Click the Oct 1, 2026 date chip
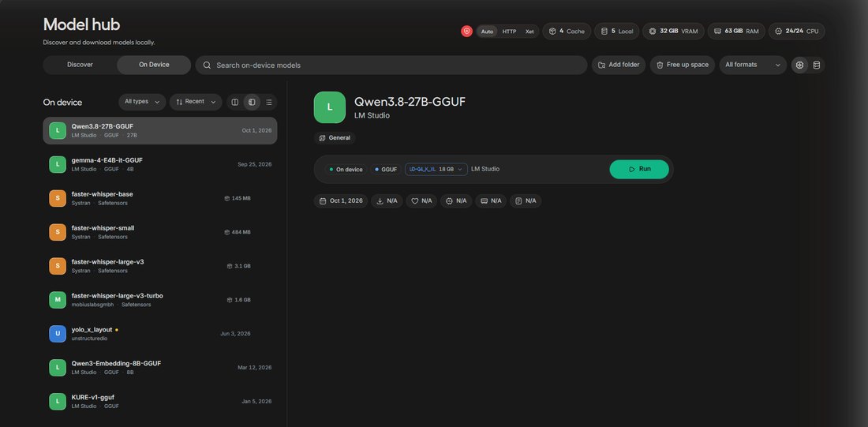Viewport: 868px width, 427px height. pos(341,201)
